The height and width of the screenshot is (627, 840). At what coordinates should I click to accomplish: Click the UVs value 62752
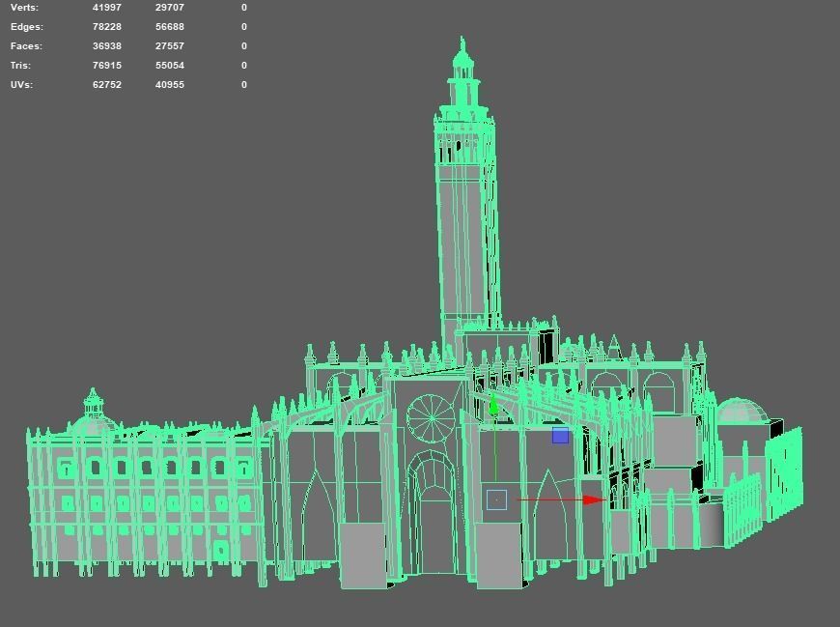(x=106, y=85)
